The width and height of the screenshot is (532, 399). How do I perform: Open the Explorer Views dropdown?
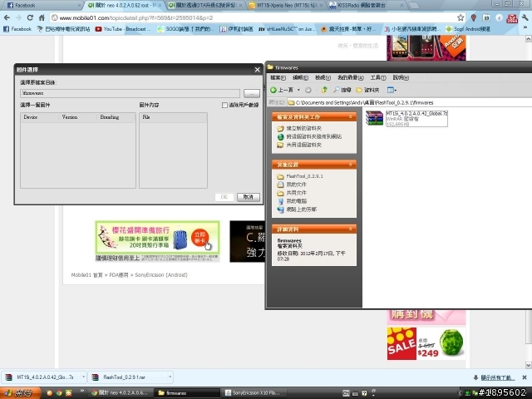[392, 90]
